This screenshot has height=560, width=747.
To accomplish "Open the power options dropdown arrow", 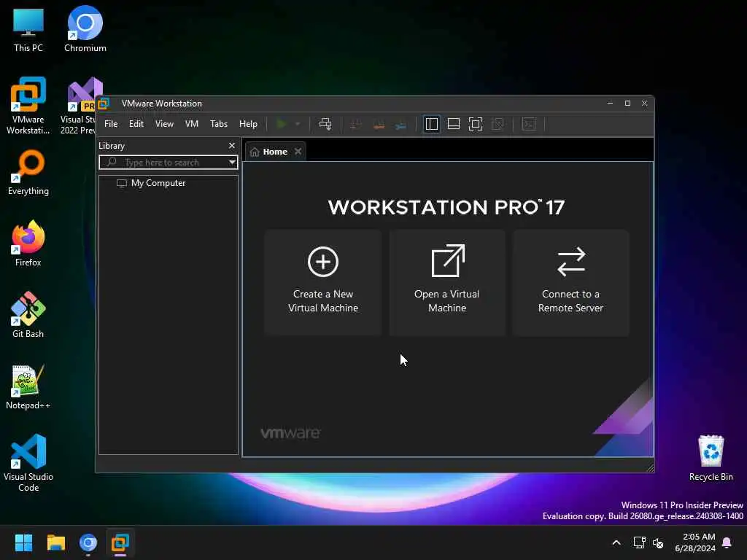I will tap(298, 124).
